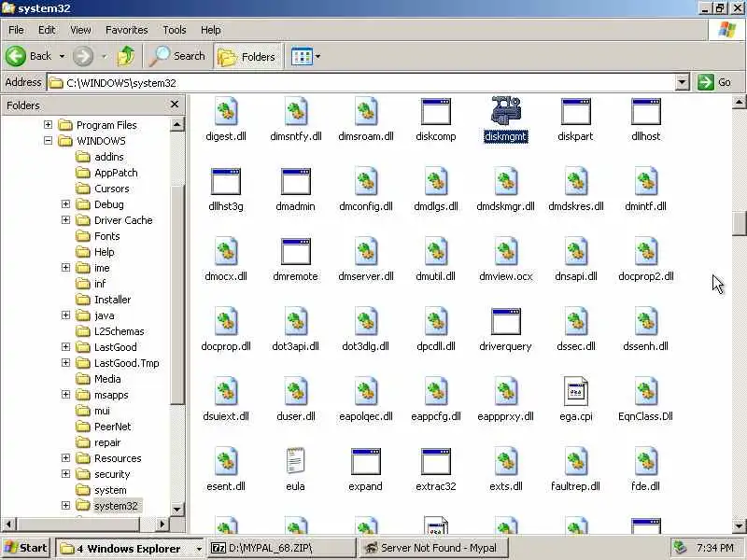
Task: Close the Folders pane
Action: click(x=175, y=105)
